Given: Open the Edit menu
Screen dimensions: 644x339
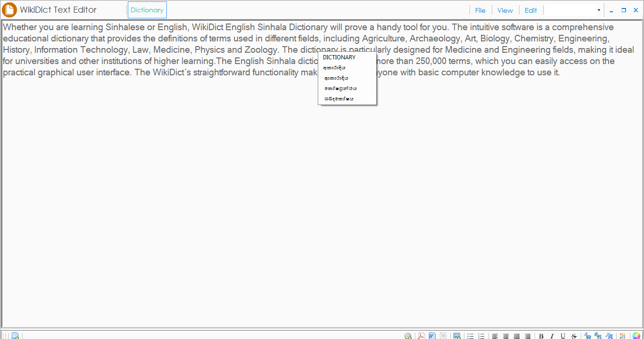Looking at the screenshot, I should 531,10.
